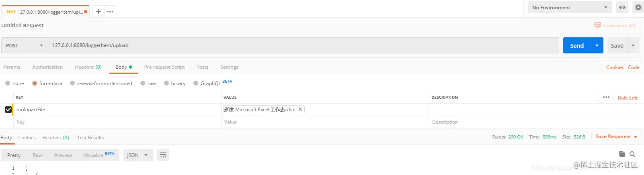This screenshot has width=644, height=175.
Task: Open the No Environment dropdown
Action: point(570,7)
